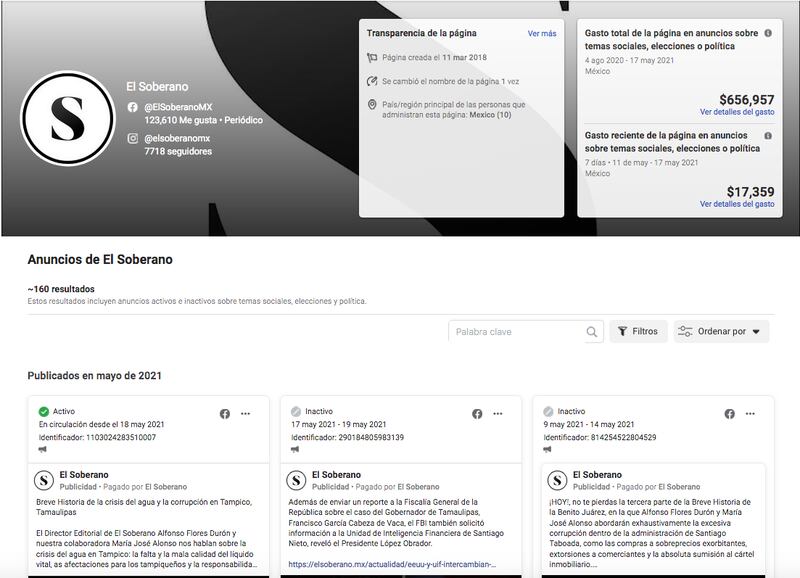Screen dimensions: 800x578
Task: Click the megaphone icon on the 9 May ad card
Action: (547, 449)
